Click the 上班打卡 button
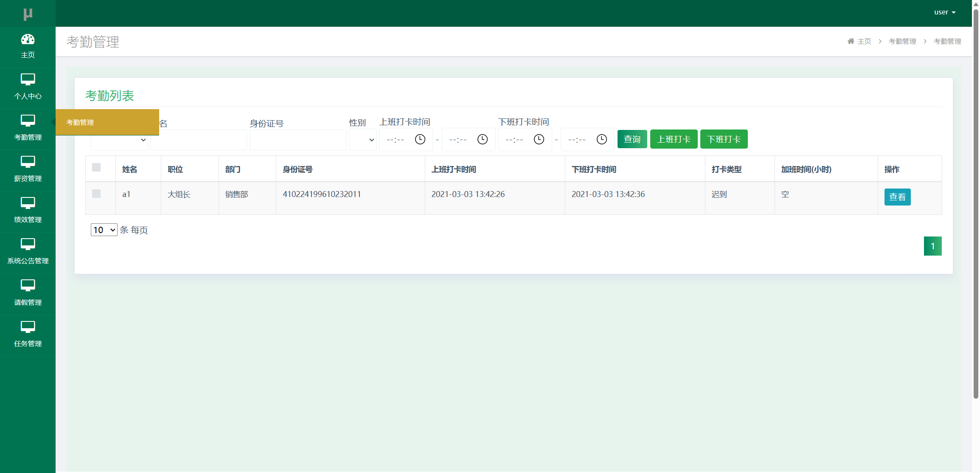This screenshot has width=980, height=473. coord(674,139)
